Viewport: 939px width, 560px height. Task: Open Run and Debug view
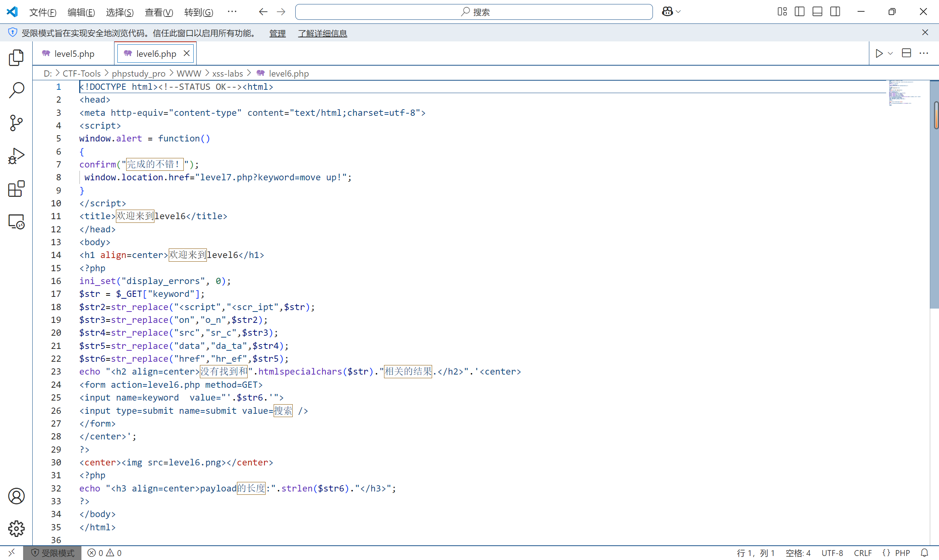(x=16, y=156)
